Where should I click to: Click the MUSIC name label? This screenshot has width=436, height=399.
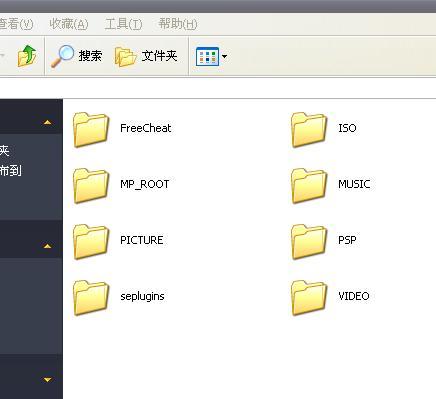pos(354,184)
